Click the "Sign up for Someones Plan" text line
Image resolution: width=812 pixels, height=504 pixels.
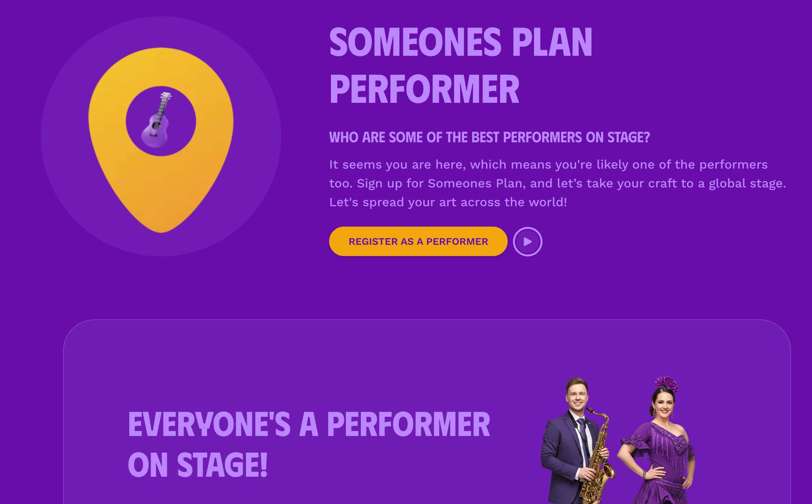tap(557, 183)
